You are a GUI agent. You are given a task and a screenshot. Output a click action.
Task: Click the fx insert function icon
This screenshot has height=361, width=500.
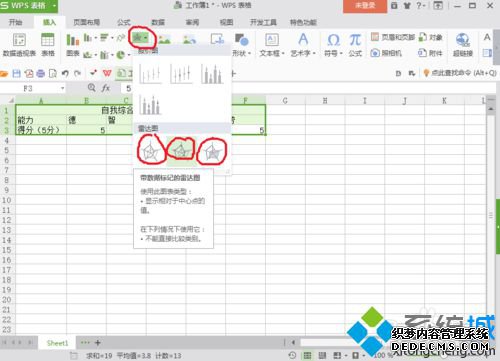click(106, 88)
